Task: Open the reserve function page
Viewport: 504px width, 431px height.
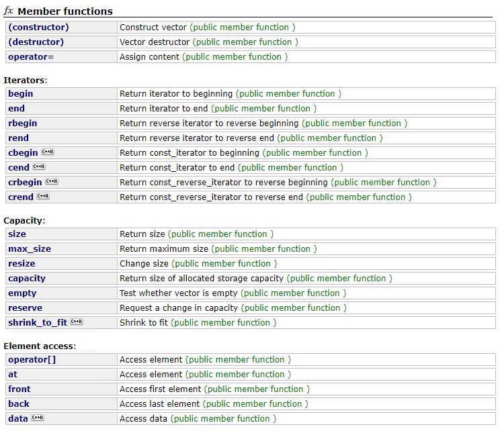Action: (x=25, y=308)
